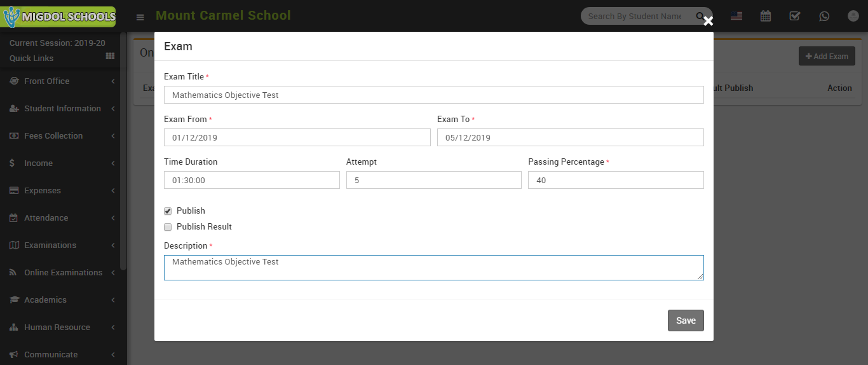Open Online Examinations menu item
The width and height of the screenshot is (868, 365).
click(x=60, y=273)
